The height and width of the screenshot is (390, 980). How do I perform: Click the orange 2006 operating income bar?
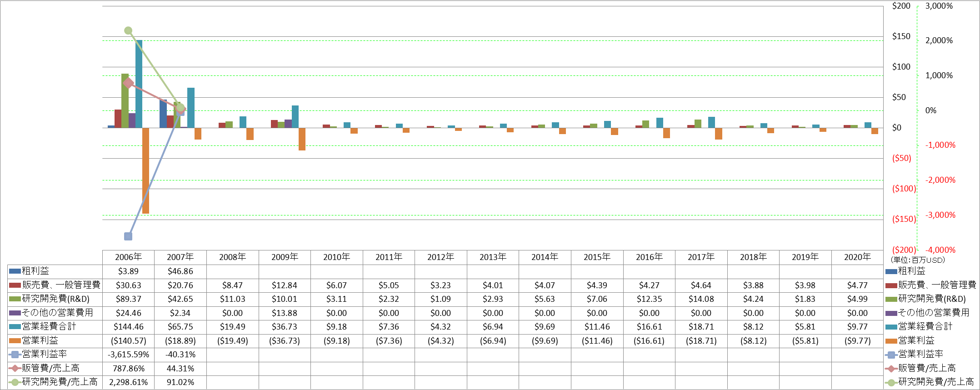[x=145, y=170]
